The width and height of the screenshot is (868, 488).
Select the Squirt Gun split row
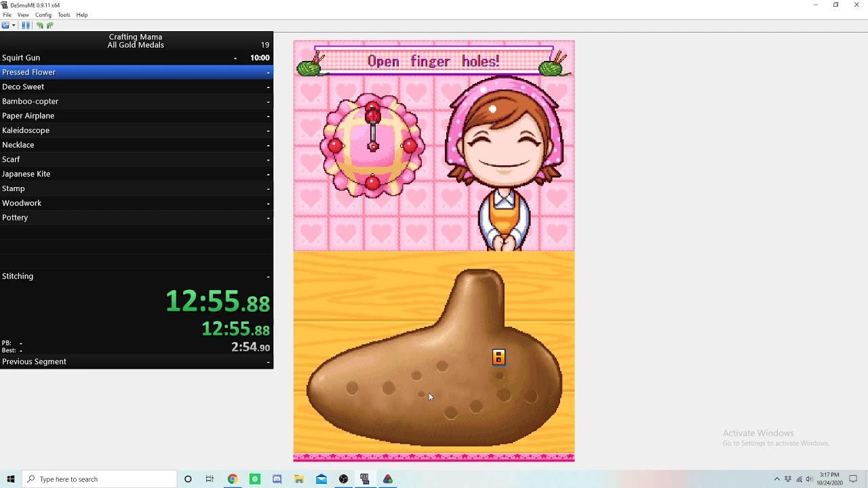pos(136,58)
